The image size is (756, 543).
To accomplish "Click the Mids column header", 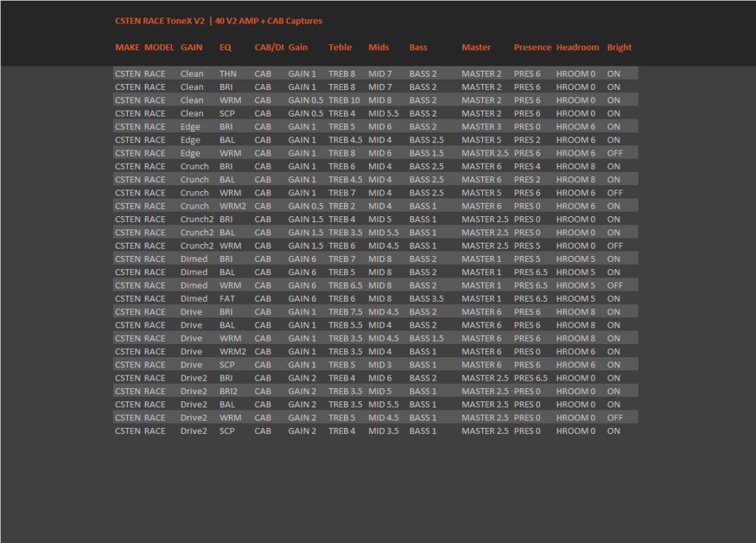I will click(x=379, y=47).
